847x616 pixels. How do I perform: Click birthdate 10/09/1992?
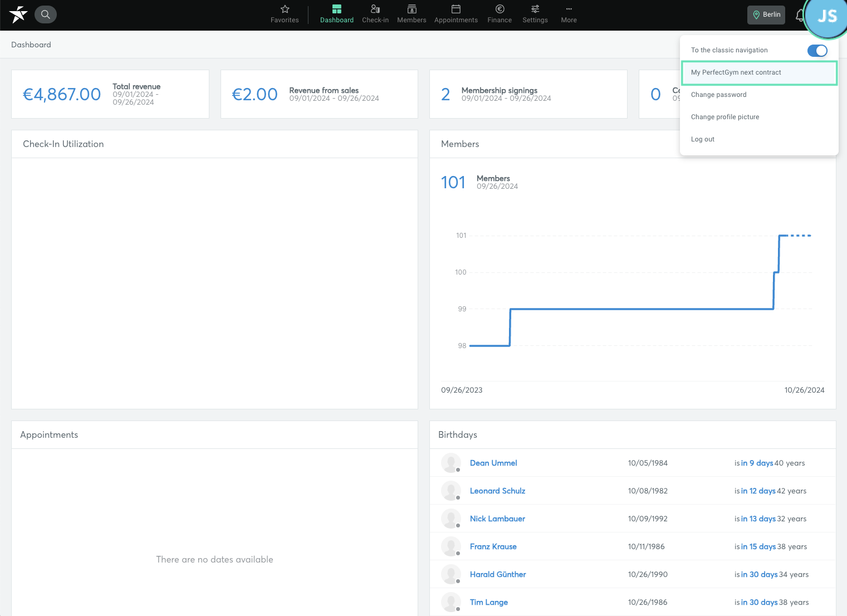coord(648,519)
